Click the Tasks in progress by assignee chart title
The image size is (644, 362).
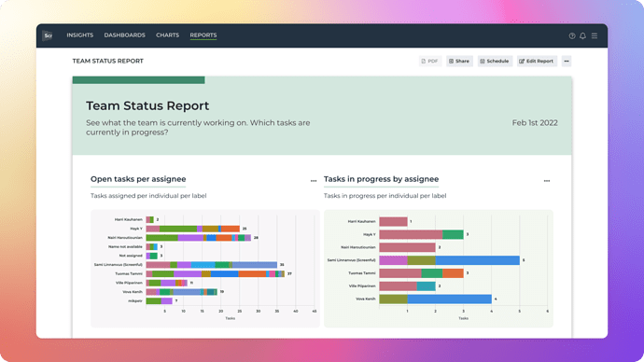381,179
